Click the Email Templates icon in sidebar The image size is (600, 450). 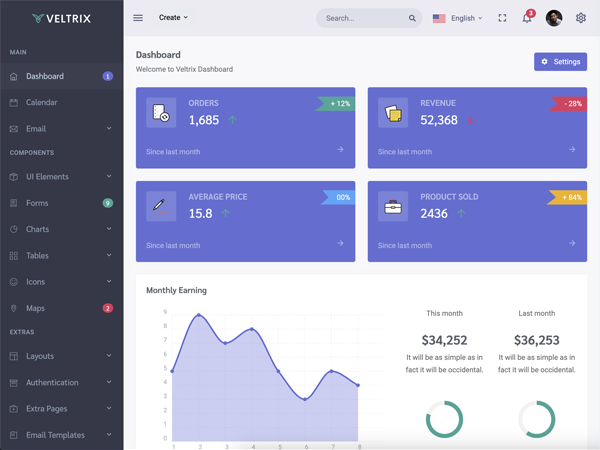click(14, 435)
